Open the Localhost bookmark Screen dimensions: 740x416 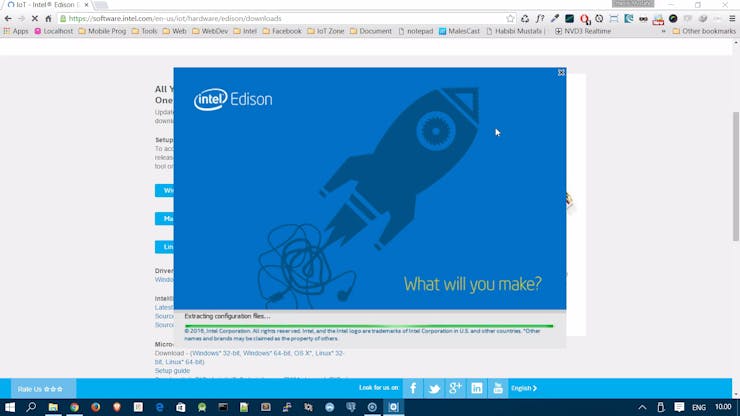point(53,31)
